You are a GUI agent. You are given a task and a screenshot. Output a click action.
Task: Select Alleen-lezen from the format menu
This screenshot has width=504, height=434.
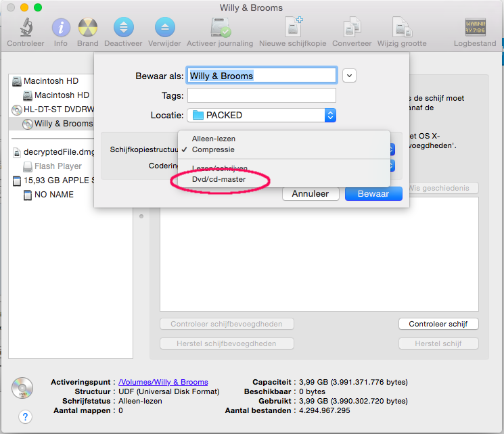(214, 139)
